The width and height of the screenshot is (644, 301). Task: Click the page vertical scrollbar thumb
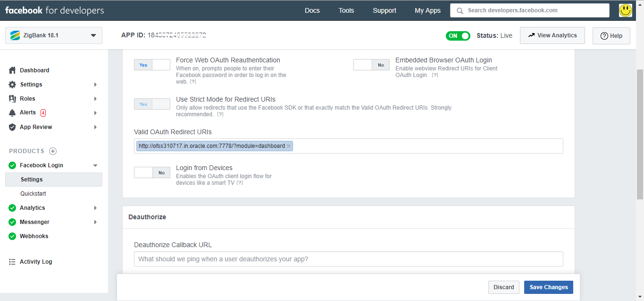click(640, 134)
